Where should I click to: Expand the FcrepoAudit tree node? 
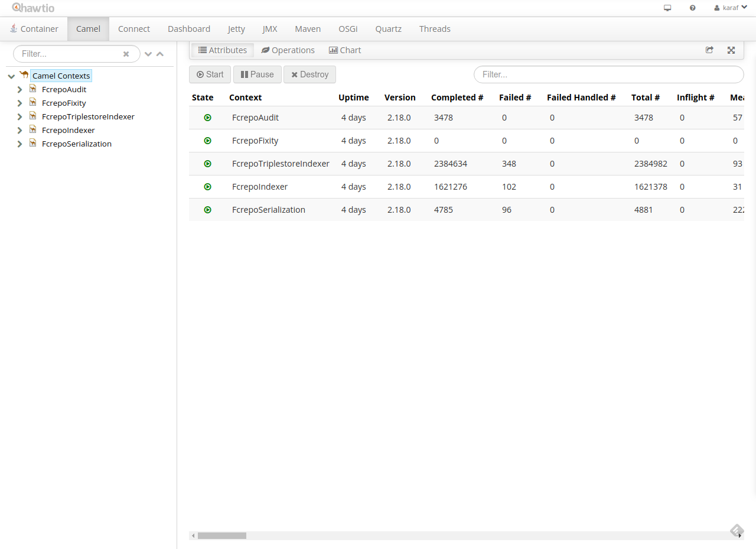point(19,90)
